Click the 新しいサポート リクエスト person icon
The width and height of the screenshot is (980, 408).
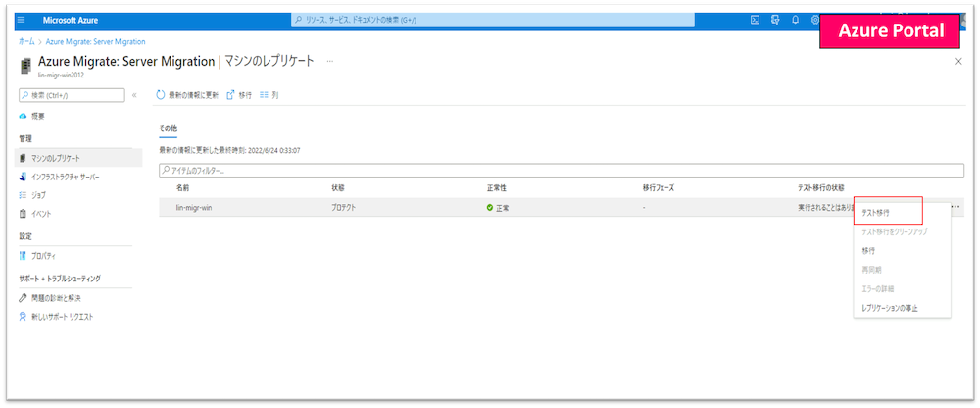24,317
